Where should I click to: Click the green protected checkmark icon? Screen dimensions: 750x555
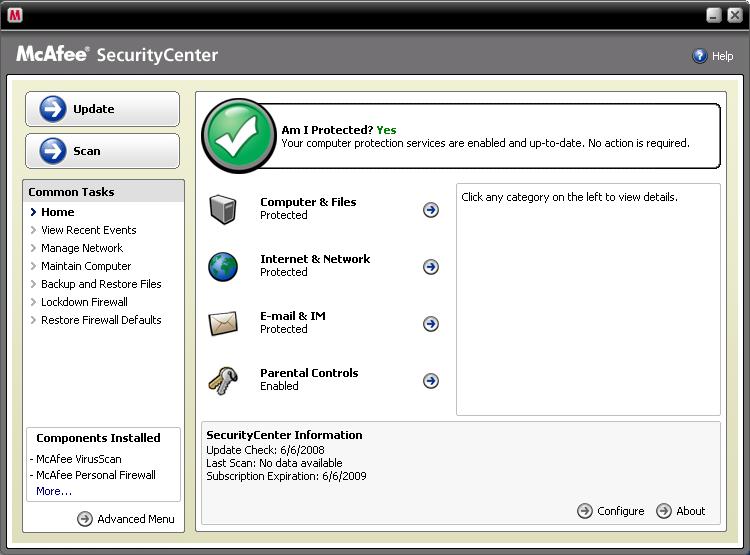238,136
